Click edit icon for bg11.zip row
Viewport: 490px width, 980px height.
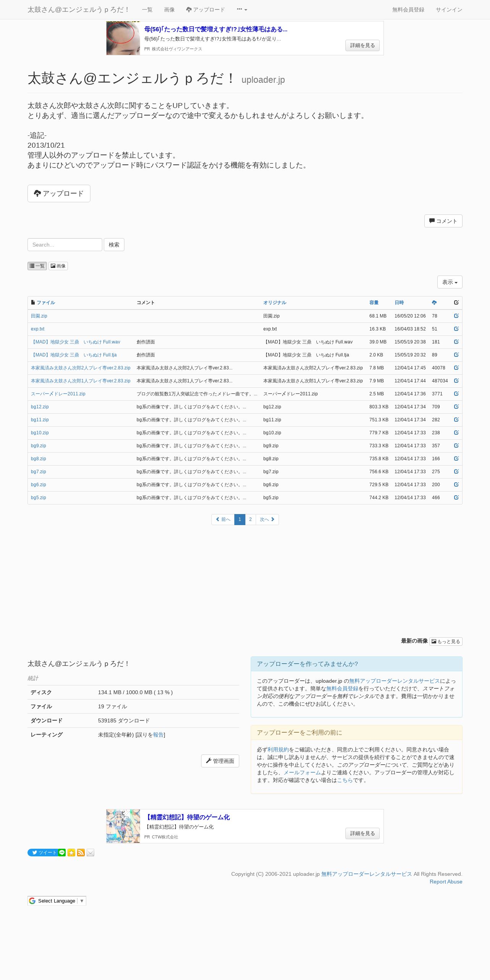(x=456, y=419)
